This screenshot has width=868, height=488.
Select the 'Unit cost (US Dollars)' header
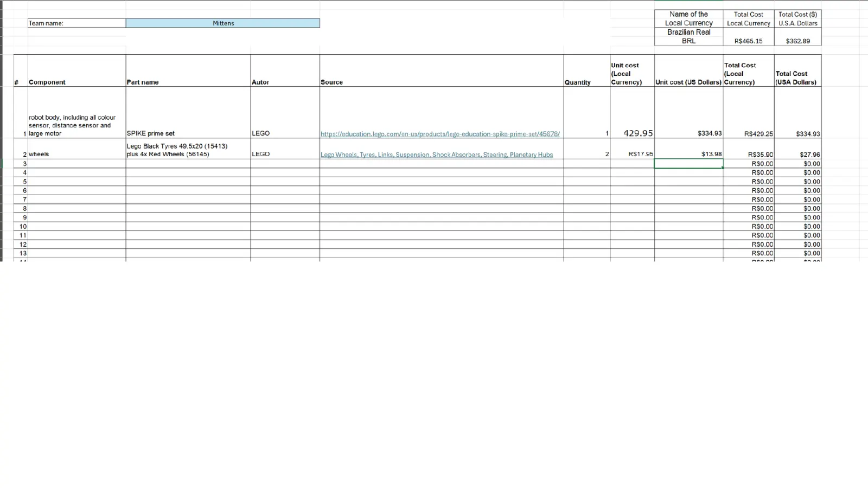(x=689, y=70)
